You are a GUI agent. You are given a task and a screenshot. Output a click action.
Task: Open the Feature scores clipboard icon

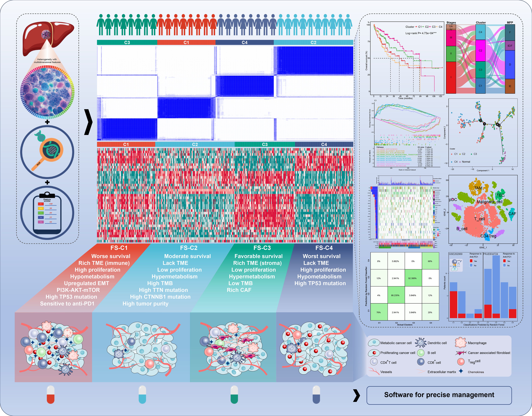coord(47,213)
